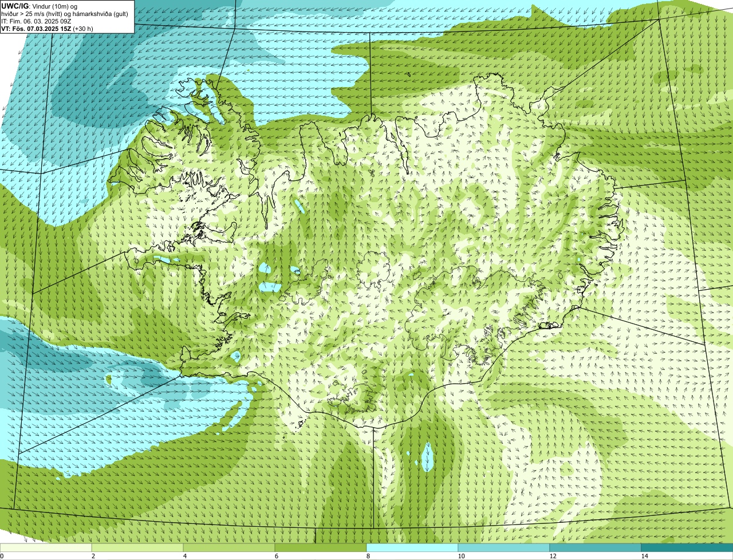Click the 12–14 m/s teal legend color
This screenshot has width=733, height=560.
596,547
